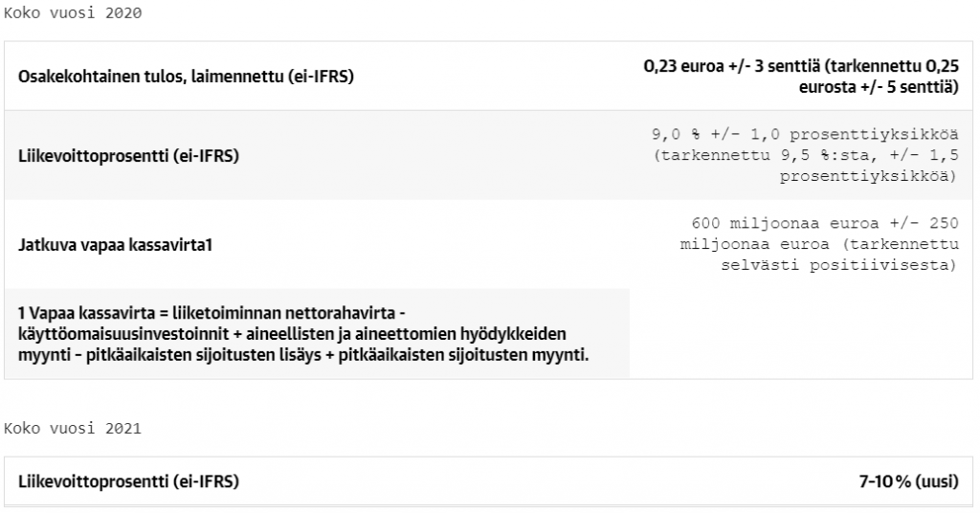The height and width of the screenshot is (513, 980).
Task: Select first 'Liikevoittoprosentti (ei-IFRS)' row label
Action: click(128, 156)
